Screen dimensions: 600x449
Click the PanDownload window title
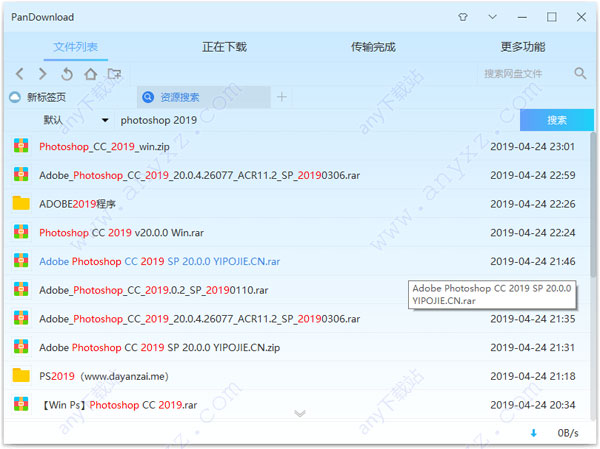tap(42, 17)
